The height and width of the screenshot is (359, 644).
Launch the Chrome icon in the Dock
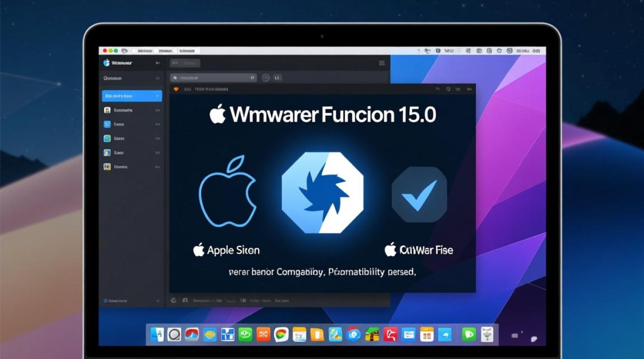281,335
